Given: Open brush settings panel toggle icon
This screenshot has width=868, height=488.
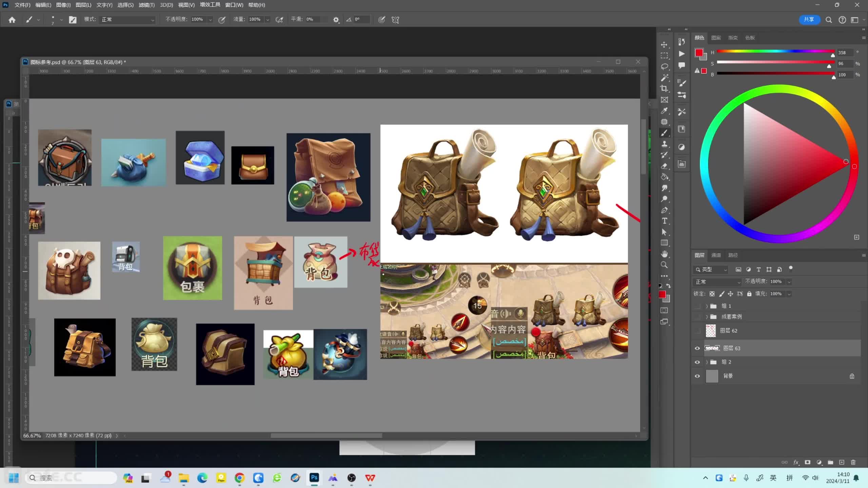Looking at the screenshot, I should (x=73, y=20).
